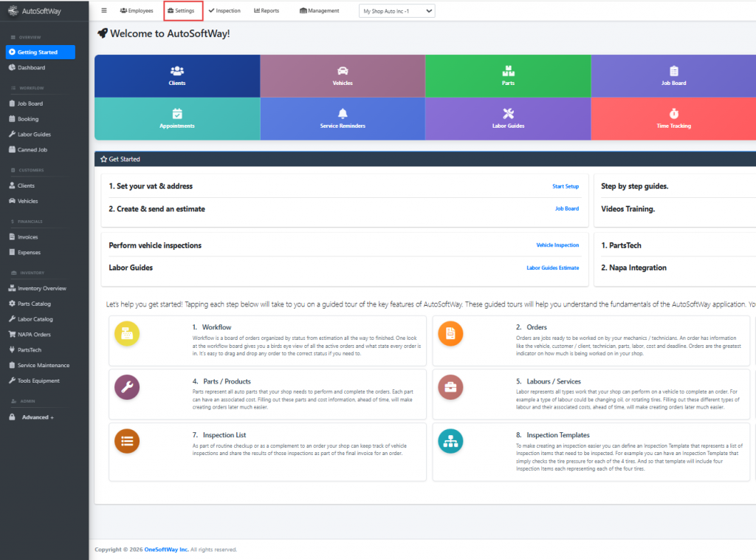This screenshot has height=560, width=756.
Task: Open the Reports menu item
Action: pos(267,11)
